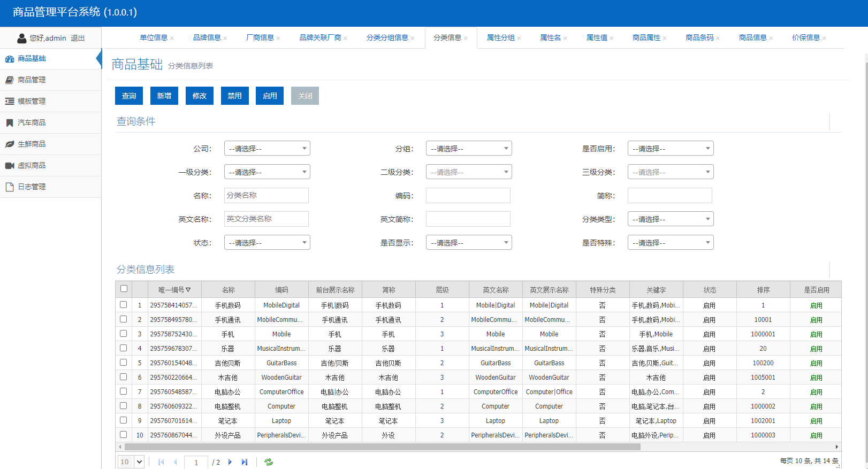Click the 启用 button
This screenshot has height=469, width=868.
[x=270, y=96]
